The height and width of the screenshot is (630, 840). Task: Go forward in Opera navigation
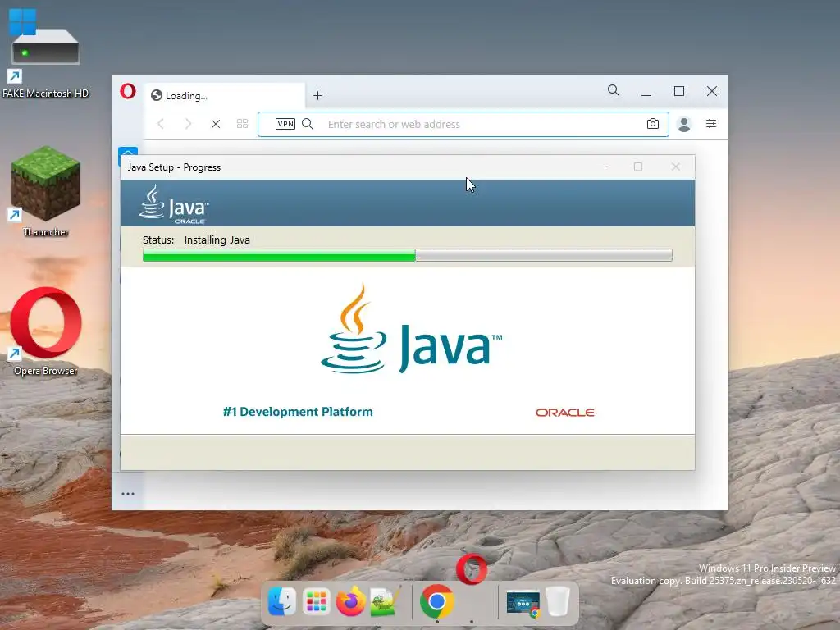[188, 124]
